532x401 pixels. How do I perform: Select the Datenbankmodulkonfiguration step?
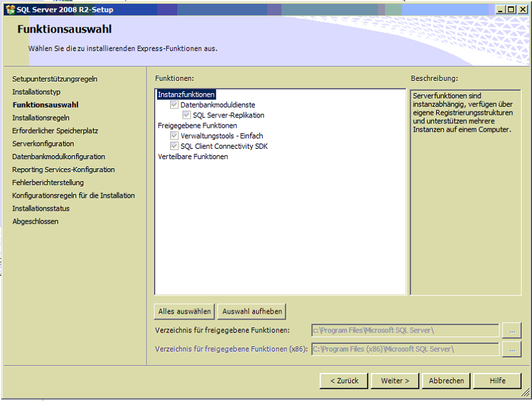[59, 156]
